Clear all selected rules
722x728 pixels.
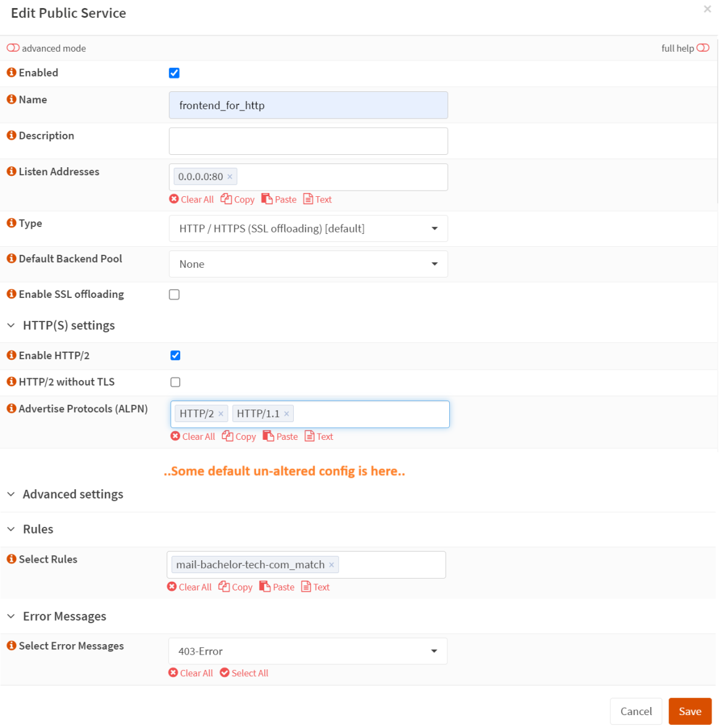click(x=189, y=587)
